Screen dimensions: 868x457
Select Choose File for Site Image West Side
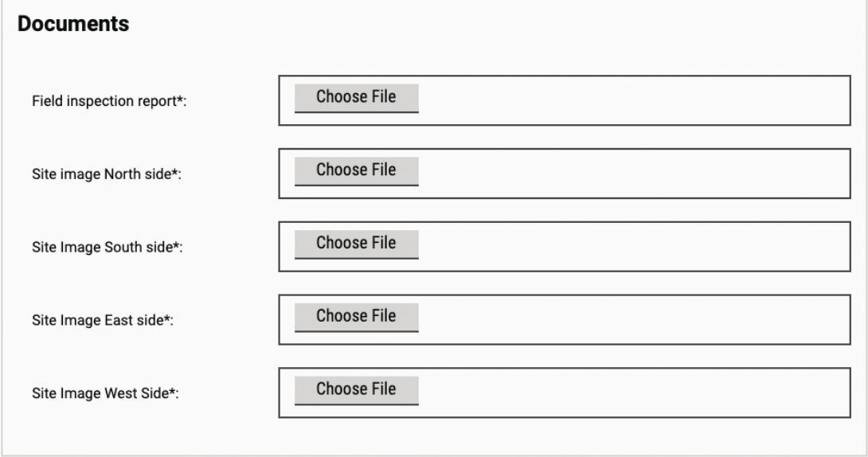[x=356, y=389]
